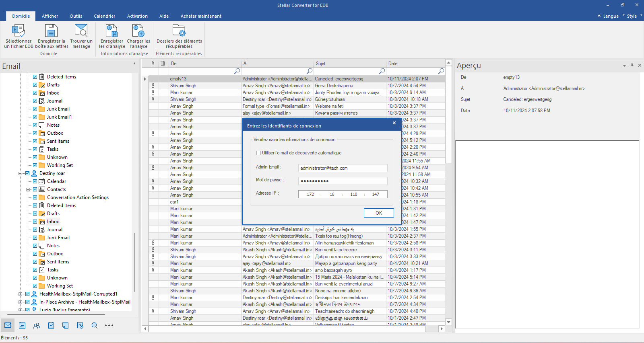Open the Domicile tab
Viewport: 644px width, 343px height.
click(21, 16)
